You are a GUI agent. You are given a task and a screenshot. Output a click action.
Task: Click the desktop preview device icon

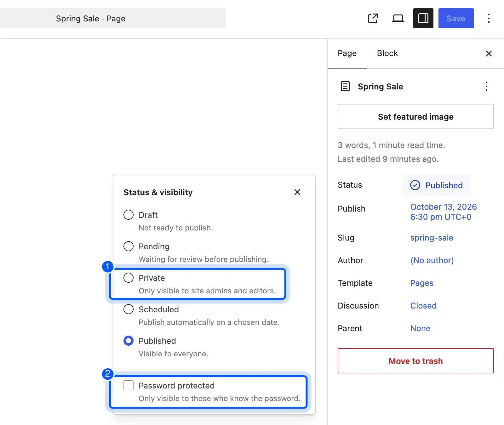398,18
